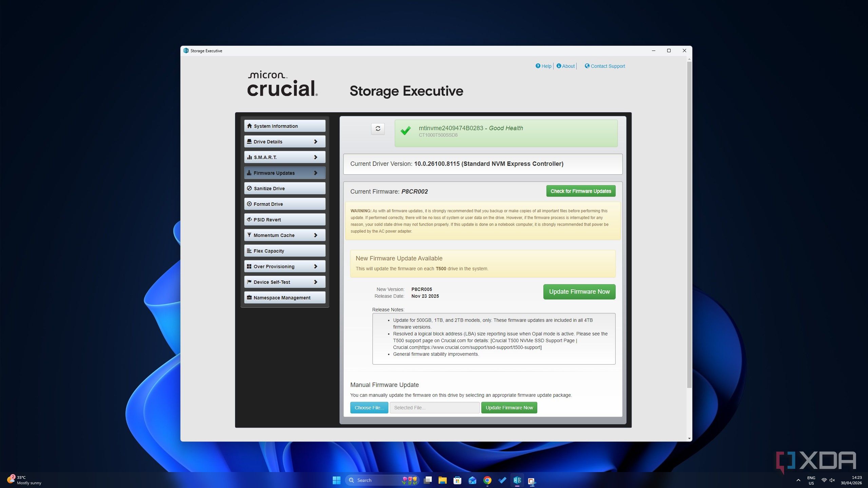Click the muted volume tray icon
This screenshot has height=488, width=868.
[832, 480]
